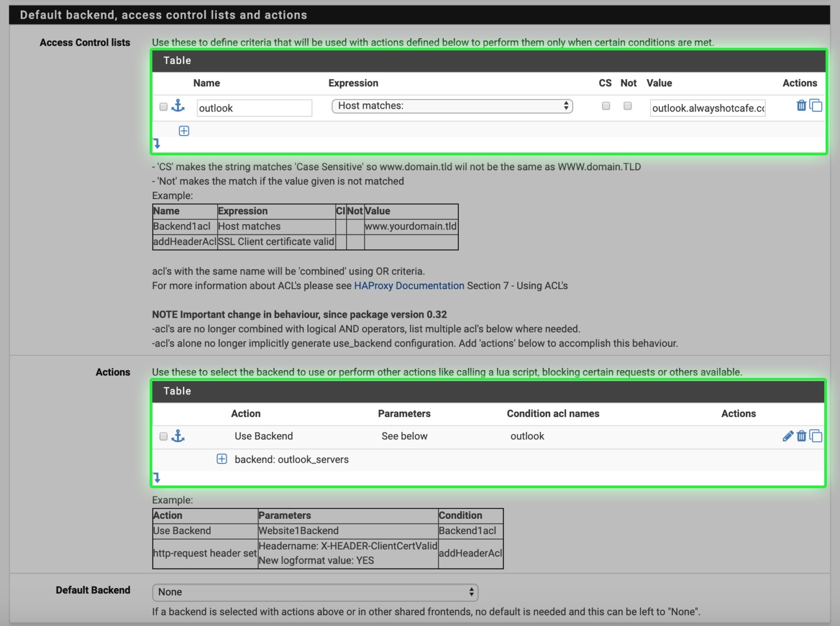Duplicate the Use Backend action with copy icon

coord(815,436)
